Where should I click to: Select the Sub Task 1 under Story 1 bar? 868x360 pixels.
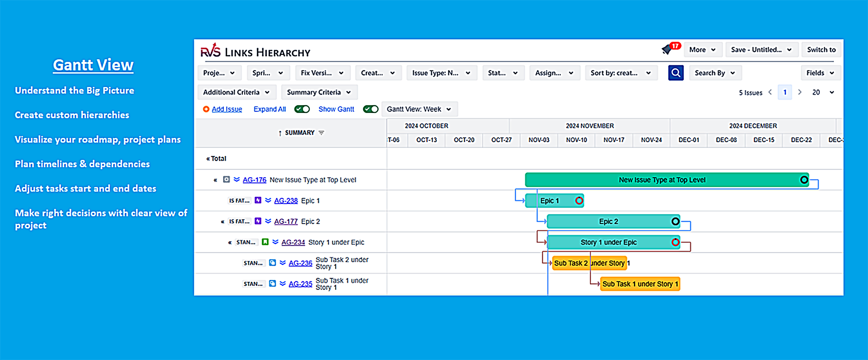pos(640,284)
